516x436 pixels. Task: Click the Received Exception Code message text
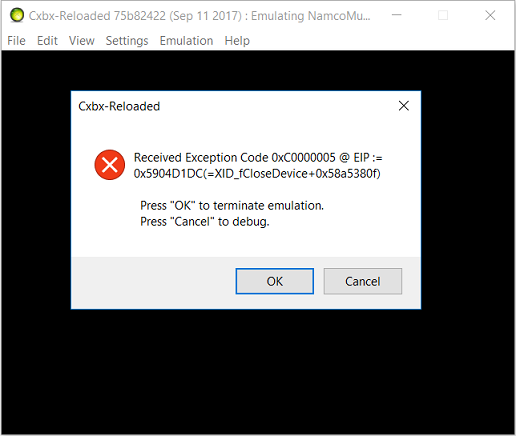click(258, 165)
